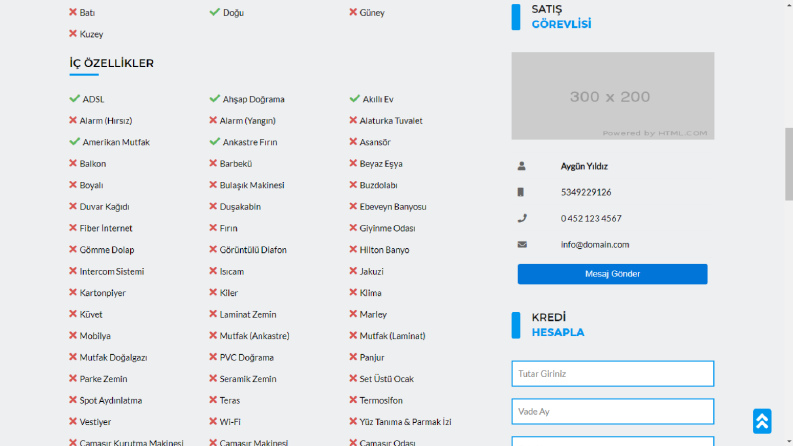Click the Intercom Sistemi feature text
793x446 pixels.
pyautogui.click(x=112, y=271)
